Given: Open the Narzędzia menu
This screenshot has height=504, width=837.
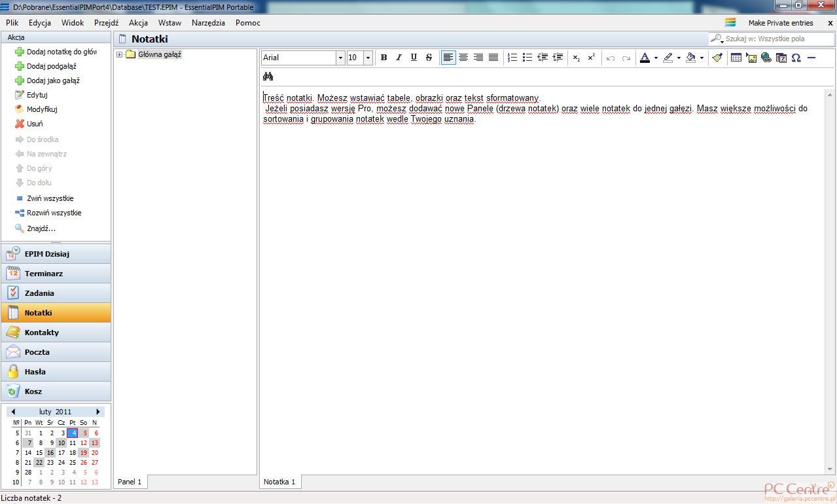Looking at the screenshot, I should pyautogui.click(x=208, y=22).
